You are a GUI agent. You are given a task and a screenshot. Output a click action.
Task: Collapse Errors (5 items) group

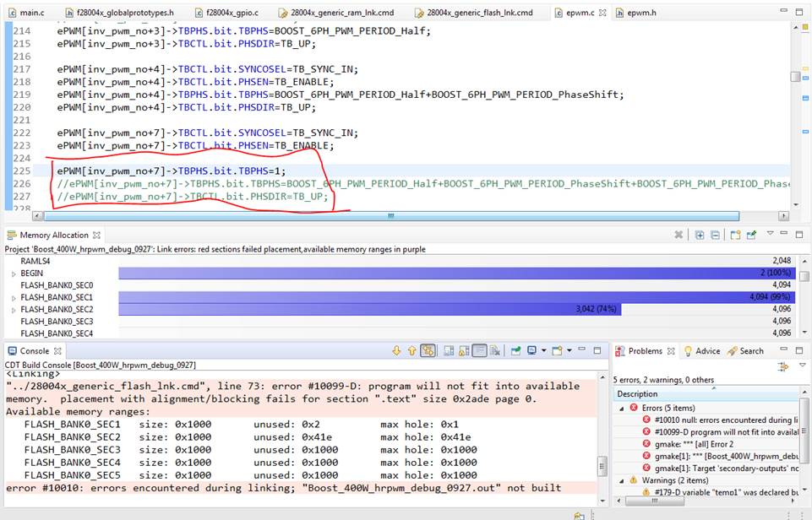click(622, 408)
